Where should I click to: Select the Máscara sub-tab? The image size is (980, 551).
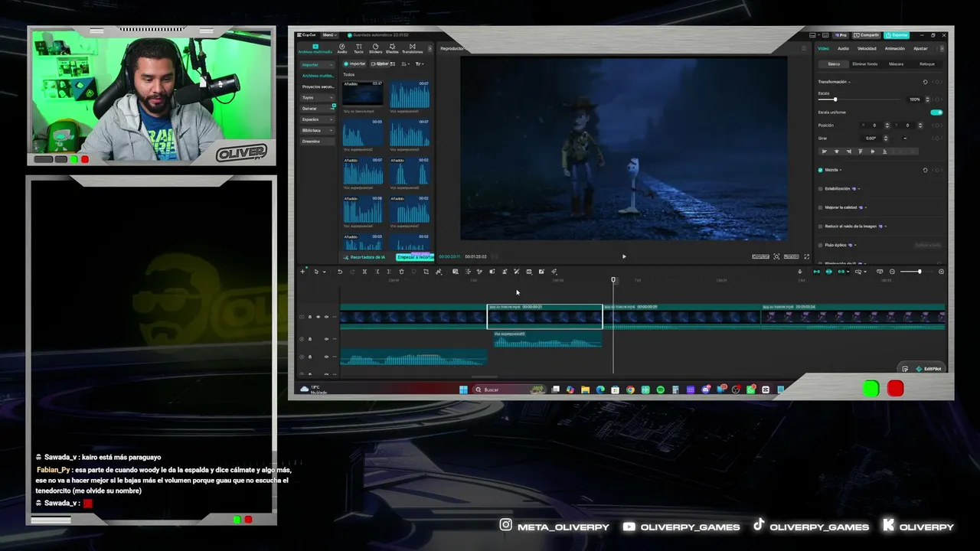tap(896, 64)
